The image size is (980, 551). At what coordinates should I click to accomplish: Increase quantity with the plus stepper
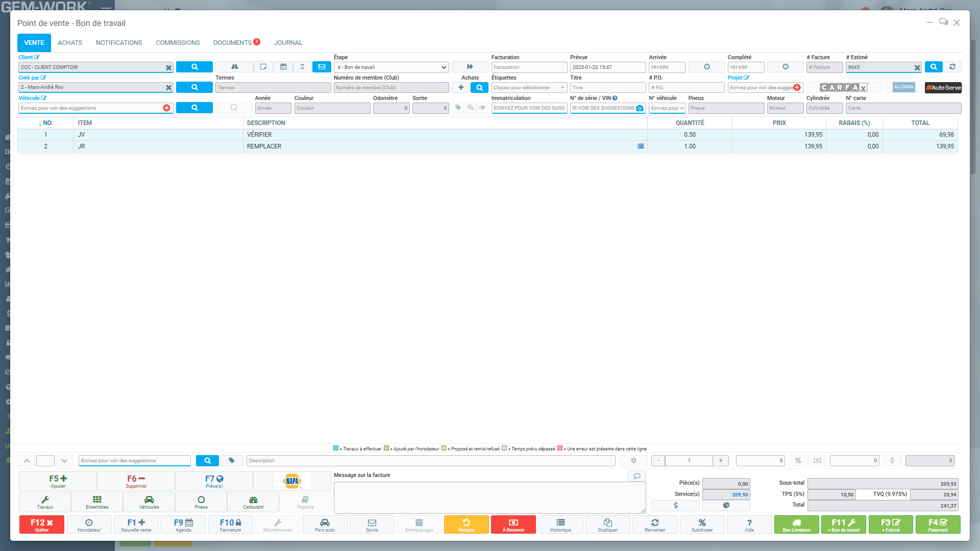pos(721,461)
